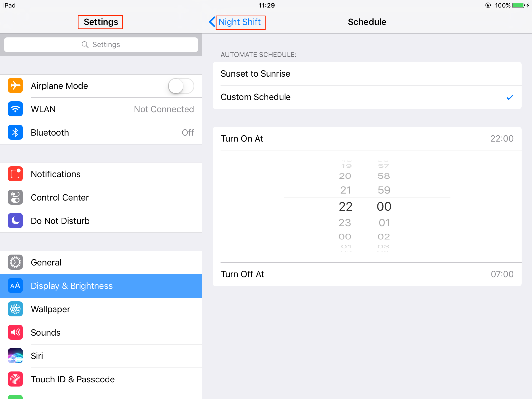Pick minute 58 in the picker

point(384,176)
